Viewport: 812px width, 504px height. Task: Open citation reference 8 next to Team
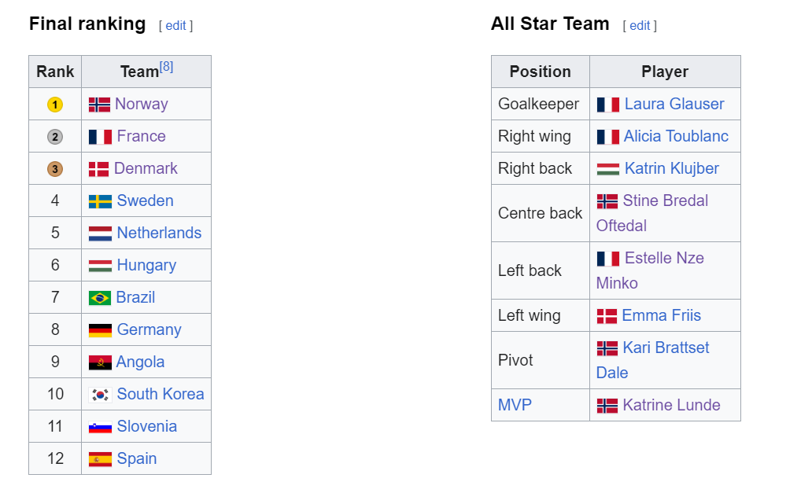point(166,67)
